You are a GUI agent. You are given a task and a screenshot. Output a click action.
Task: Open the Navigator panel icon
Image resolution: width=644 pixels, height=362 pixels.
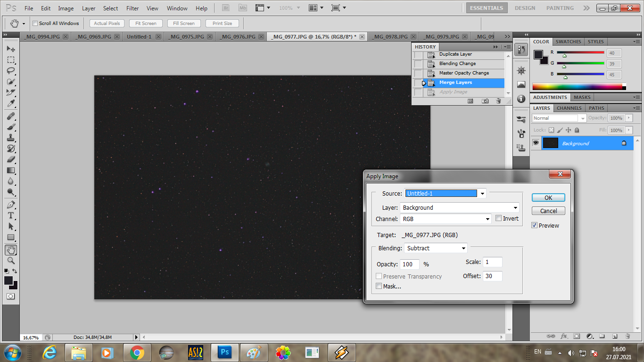(521, 71)
